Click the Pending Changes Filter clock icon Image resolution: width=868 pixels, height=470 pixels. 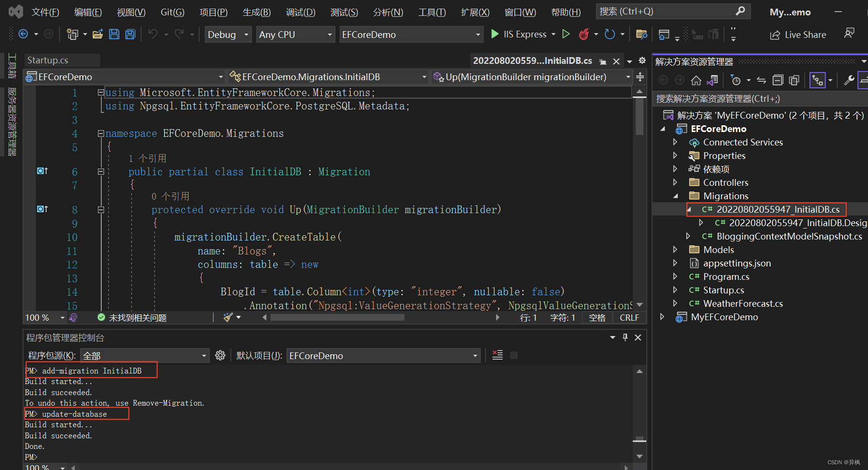736,80
